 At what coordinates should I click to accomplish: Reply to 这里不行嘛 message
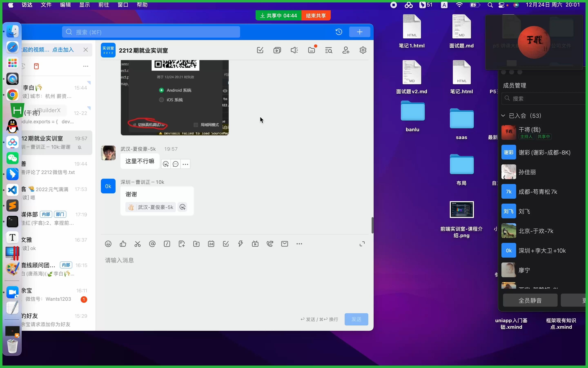pyautogui.click(x=176, y=164)
